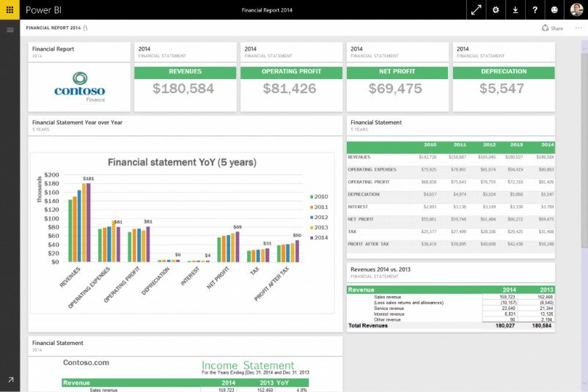Image resolution: width=588 pixels, height=392 pixels.
Task: Share the Financial Report dashboard
Action: tap(552, 29)
